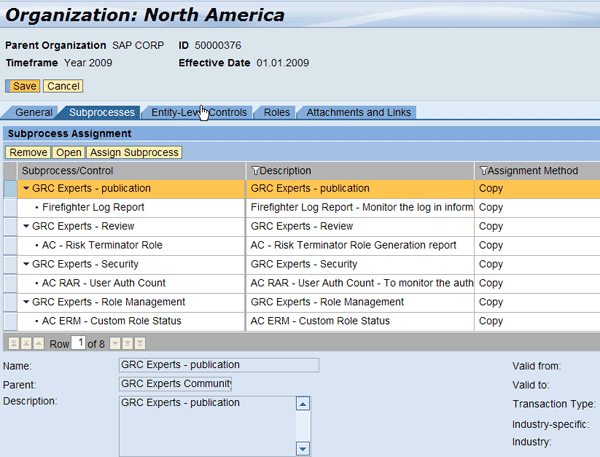This screenshot has width=600, height=457.
Task: Click the Assignment Method column header
Action: pos(537,171)
